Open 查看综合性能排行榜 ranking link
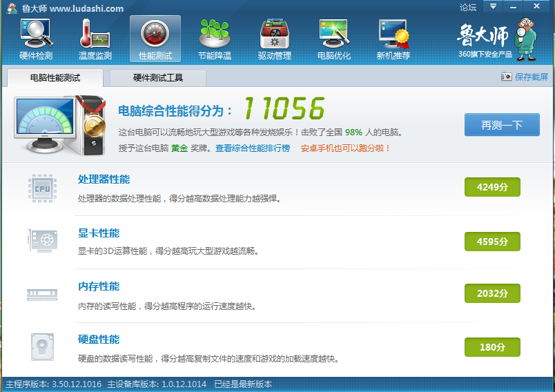This screenshot has width=555, height=392. click(253, 148)
